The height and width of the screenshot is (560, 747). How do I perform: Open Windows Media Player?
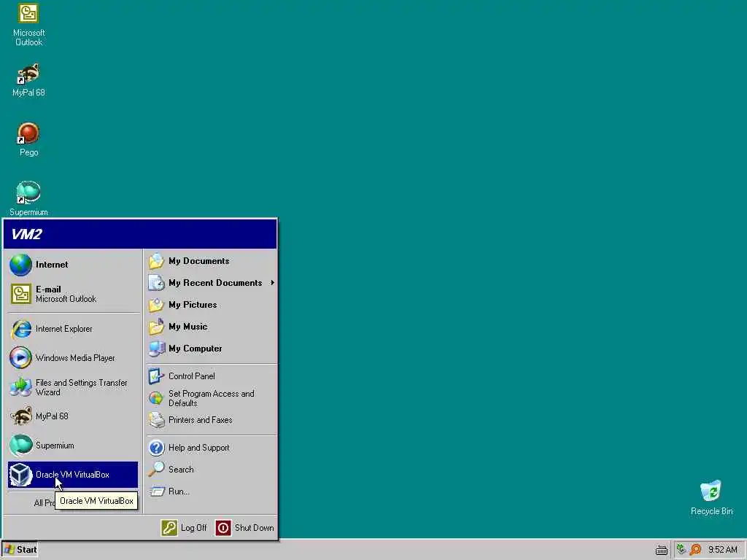coord(74,358)
